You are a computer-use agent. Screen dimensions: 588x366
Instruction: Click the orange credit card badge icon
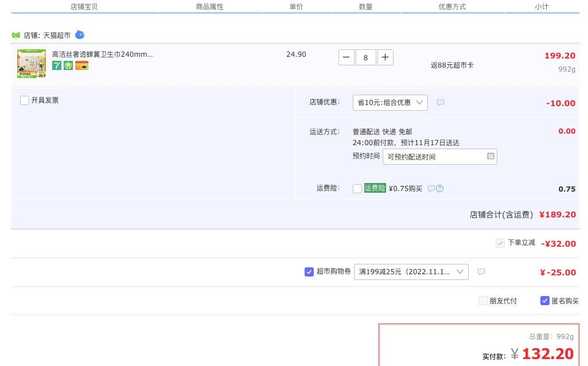click(82, 66)
